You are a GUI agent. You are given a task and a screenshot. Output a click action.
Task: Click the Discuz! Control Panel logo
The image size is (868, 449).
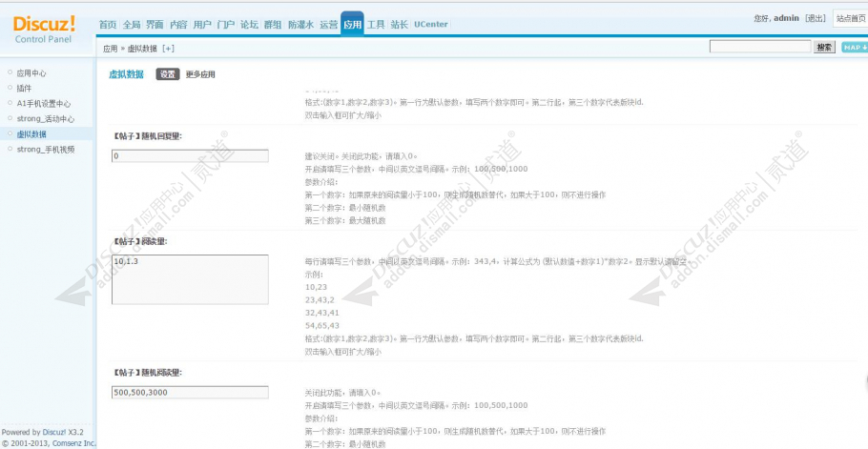pos(44,30)
